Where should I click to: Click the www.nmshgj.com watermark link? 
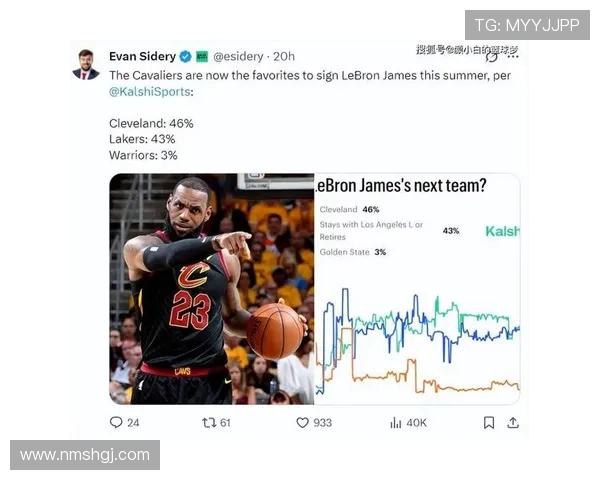coord(85,455)
